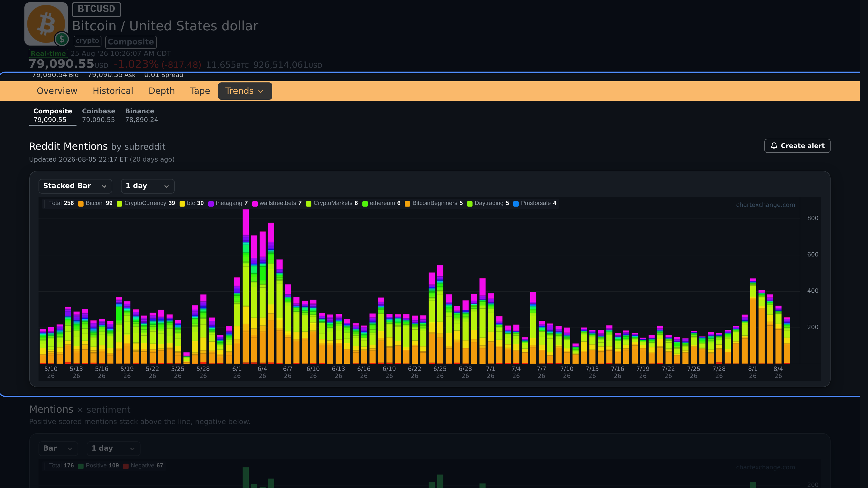Click the 6/25 x-axis date label
The height and width of the screenshot is (488, 868).
tap(440, 372)
